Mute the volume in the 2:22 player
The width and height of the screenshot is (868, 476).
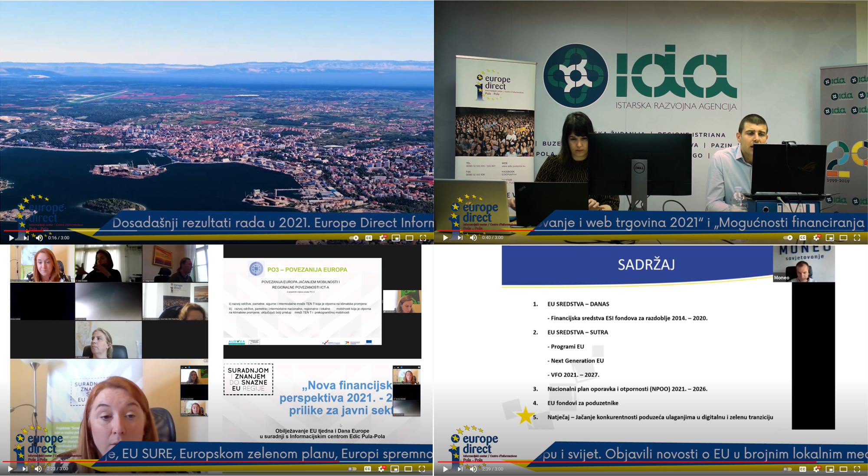pos(38,469)
